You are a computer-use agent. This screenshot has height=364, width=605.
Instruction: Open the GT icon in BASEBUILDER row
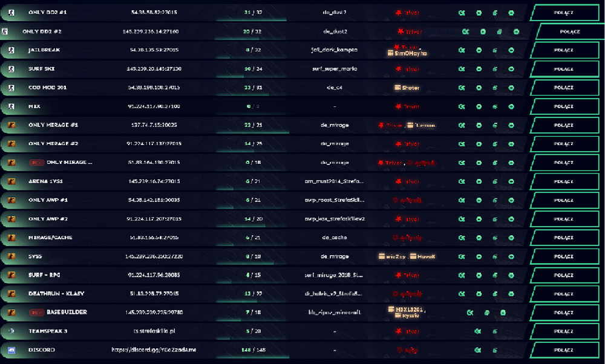[470, 313]
